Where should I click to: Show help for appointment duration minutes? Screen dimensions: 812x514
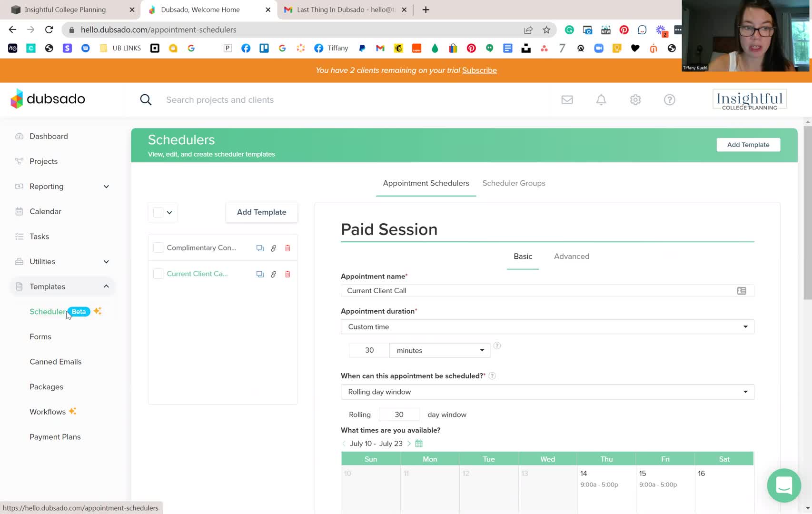point(497,346)
